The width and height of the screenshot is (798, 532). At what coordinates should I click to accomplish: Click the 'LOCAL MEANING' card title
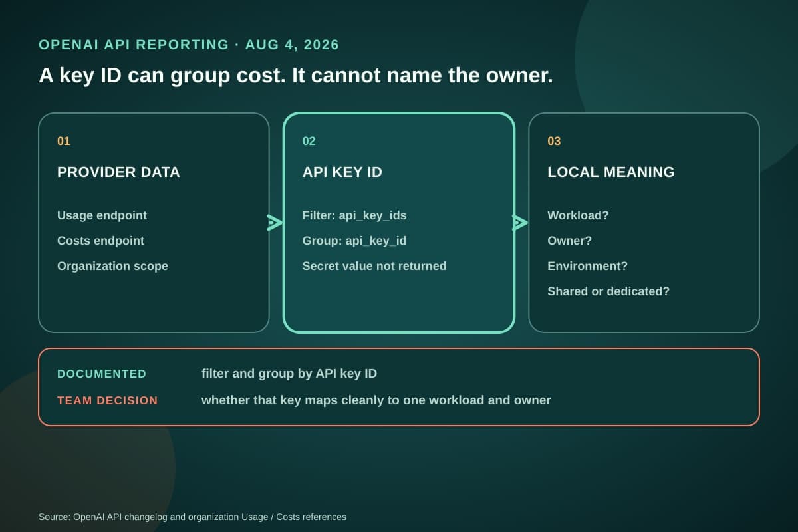coord(611,172)
